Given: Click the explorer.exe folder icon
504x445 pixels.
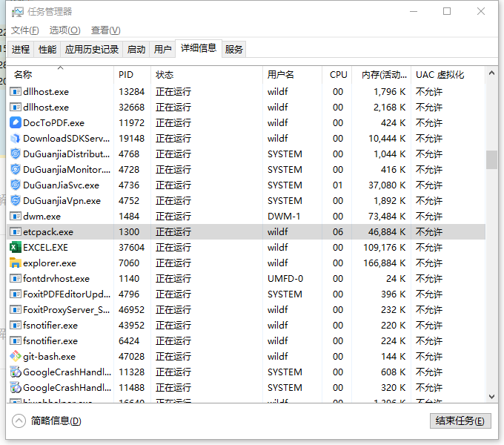Looking at the screenshot, I should [x=16, y=263].
